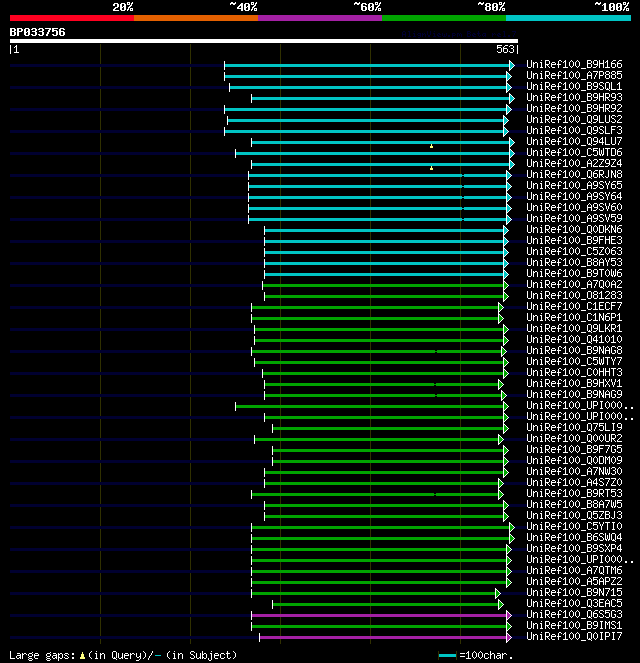640x663 pixels.
Task: Open the UniRef100_B9FHE3 entry
Action: click(574, 240)
